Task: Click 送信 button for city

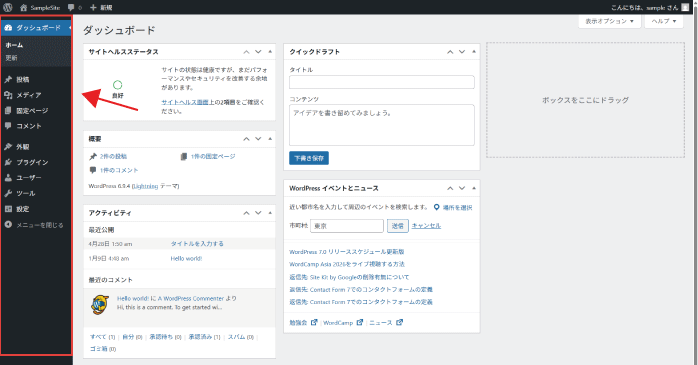Action: click(398, 226)
